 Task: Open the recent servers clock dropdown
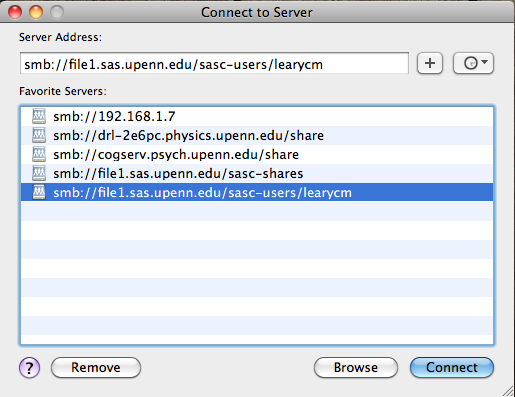point(473,63)
